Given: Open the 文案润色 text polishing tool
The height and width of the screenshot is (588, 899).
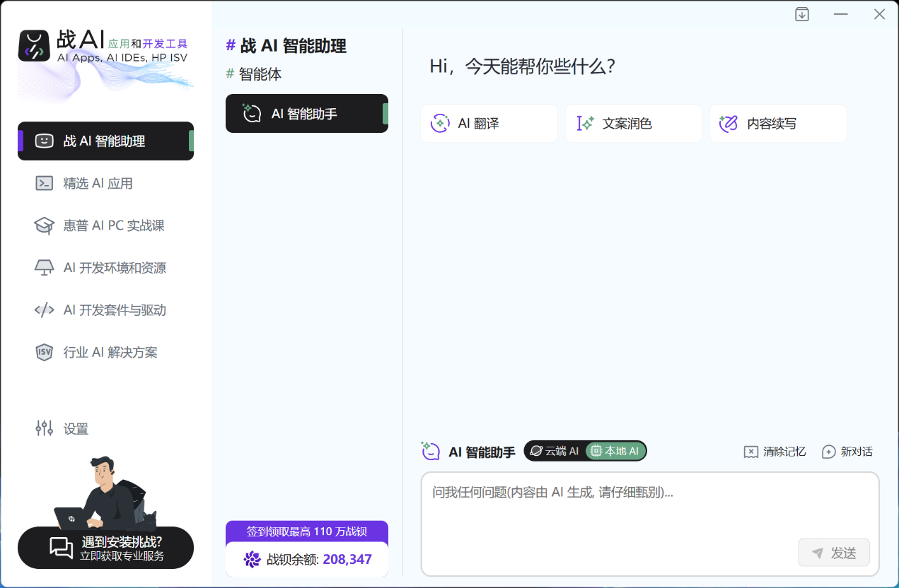Looking at the screenshot, I should 633,123.
